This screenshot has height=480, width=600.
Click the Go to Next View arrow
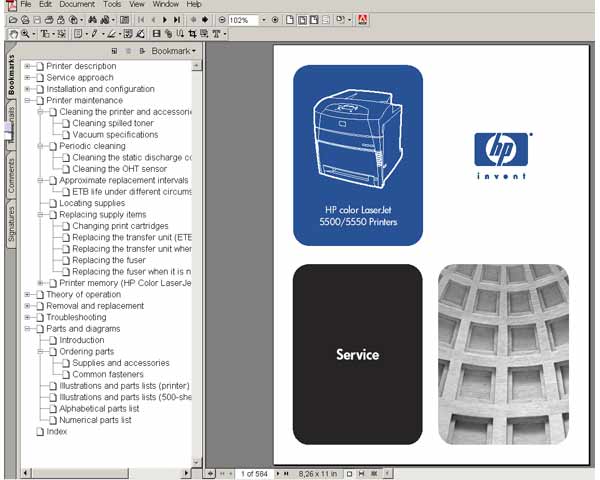point(205,20)
